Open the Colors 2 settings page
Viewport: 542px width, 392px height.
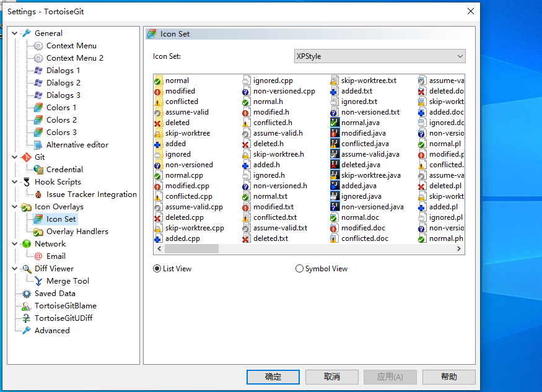[61, 120]
